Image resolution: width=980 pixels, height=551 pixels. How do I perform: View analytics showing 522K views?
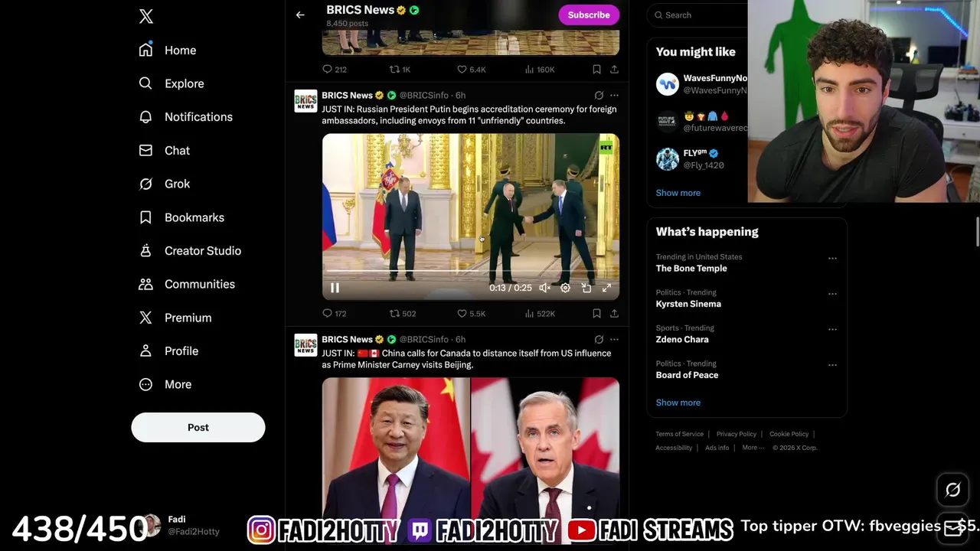[x=540, y=313]
